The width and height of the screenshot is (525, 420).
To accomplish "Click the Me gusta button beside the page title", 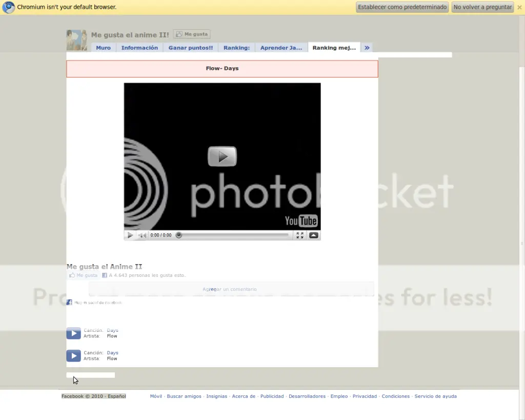I will [192, 34].
